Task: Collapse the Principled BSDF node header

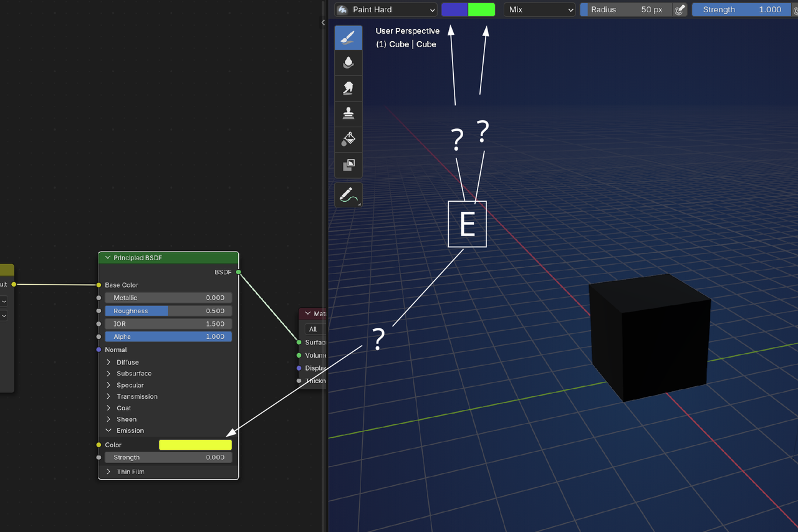Action: click(x=107, y=258)
